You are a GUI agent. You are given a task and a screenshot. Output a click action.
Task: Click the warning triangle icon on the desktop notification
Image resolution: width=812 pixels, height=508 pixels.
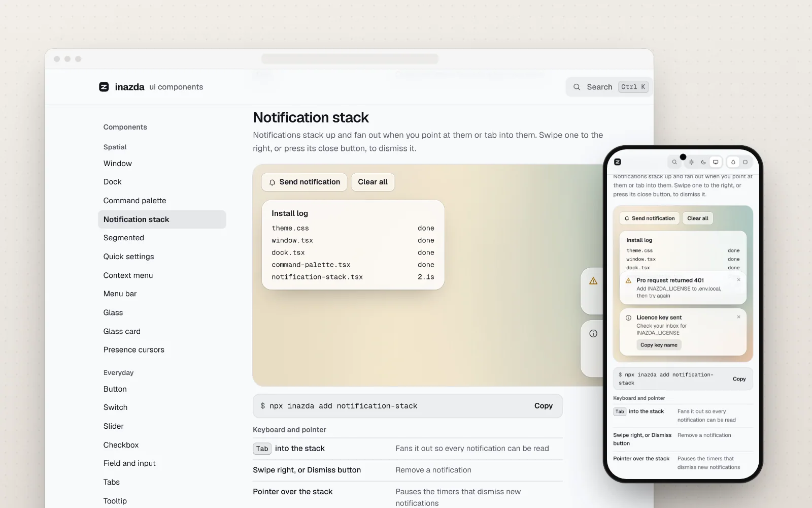(x=593, y=281)
